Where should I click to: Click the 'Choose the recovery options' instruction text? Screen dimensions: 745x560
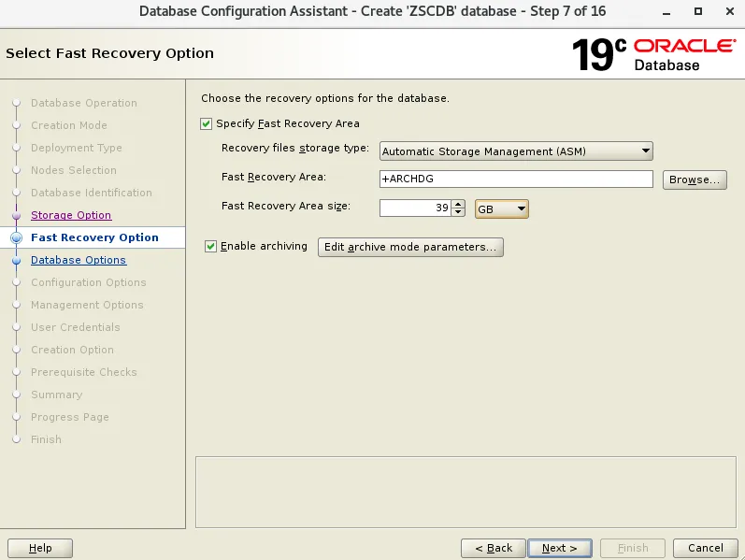[325, 98]
